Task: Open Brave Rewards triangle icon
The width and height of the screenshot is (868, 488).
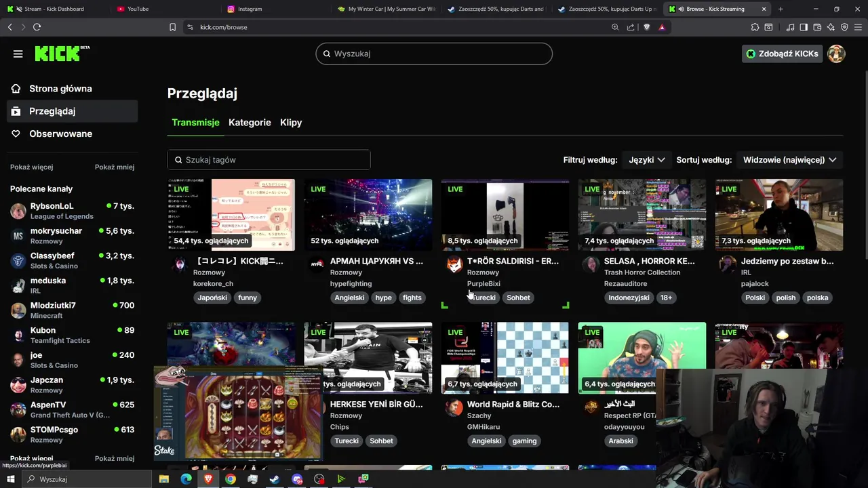Action: [x=662, y=27]
